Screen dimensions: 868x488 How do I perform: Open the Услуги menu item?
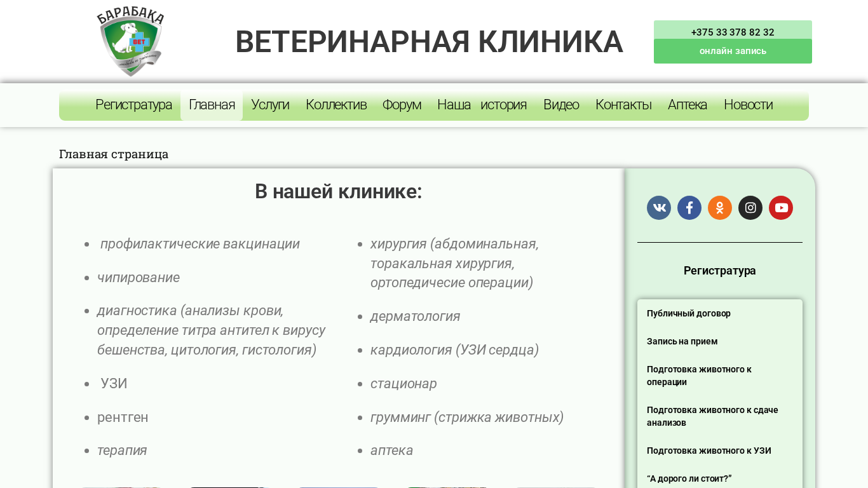pos(270,105)
